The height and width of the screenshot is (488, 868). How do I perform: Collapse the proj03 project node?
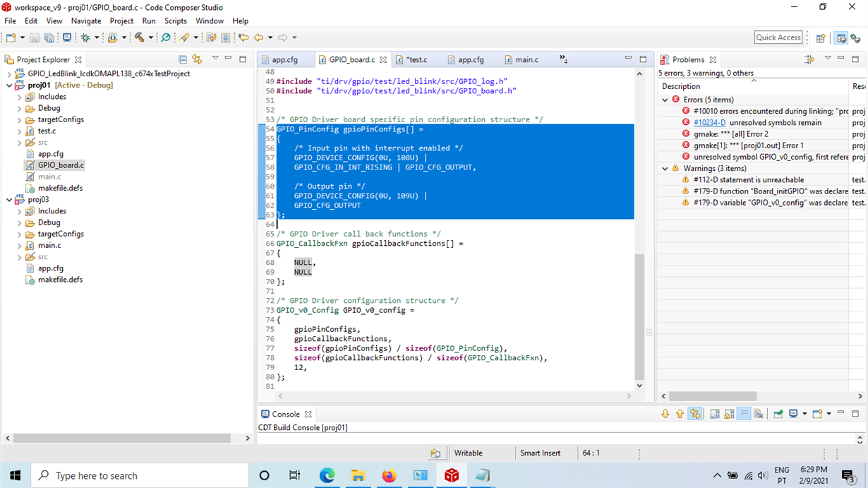pos(8,200)
